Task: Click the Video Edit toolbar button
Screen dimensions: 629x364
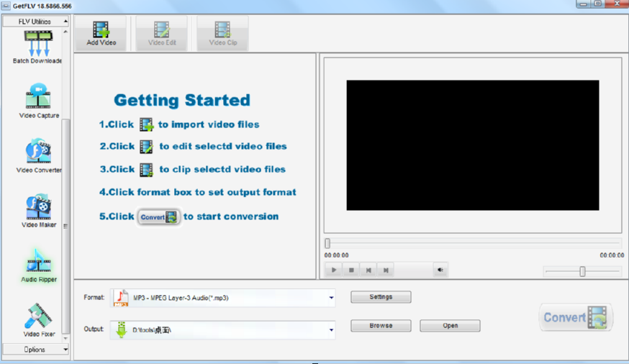Action: click(162, 34)
